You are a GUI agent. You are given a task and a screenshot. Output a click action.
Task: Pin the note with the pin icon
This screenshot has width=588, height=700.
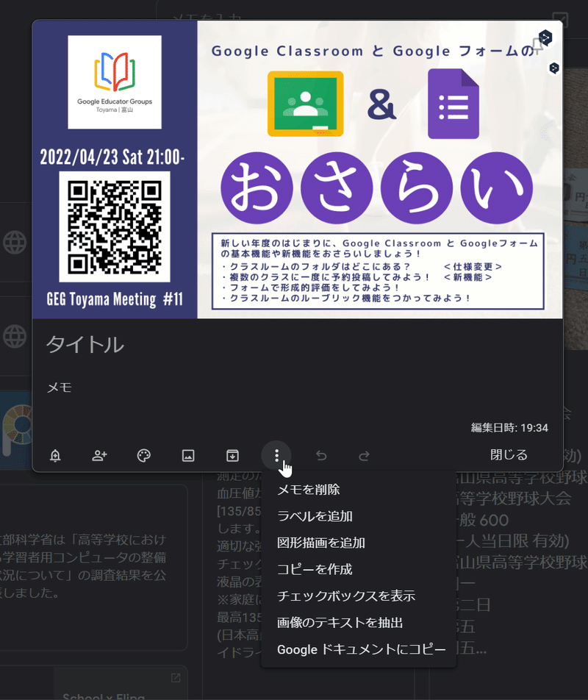coord(539,46)
